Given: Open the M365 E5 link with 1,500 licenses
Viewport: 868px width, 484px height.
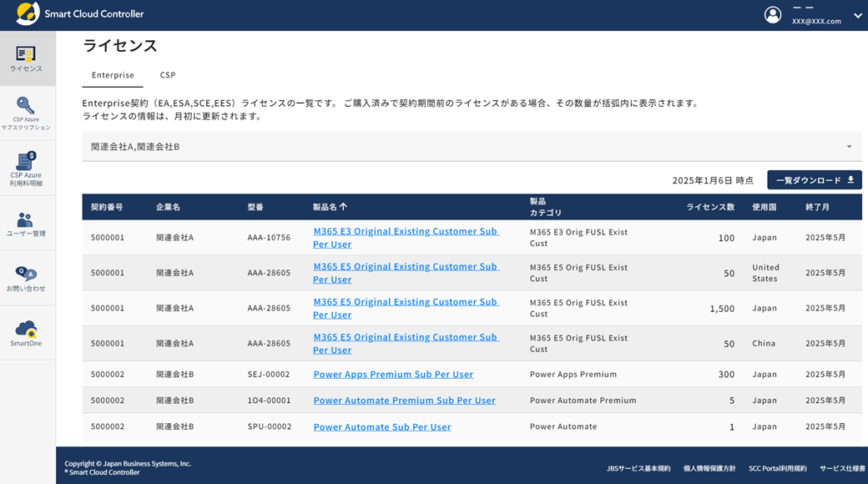Looking at the screenshot, I should tap(406, 309).
